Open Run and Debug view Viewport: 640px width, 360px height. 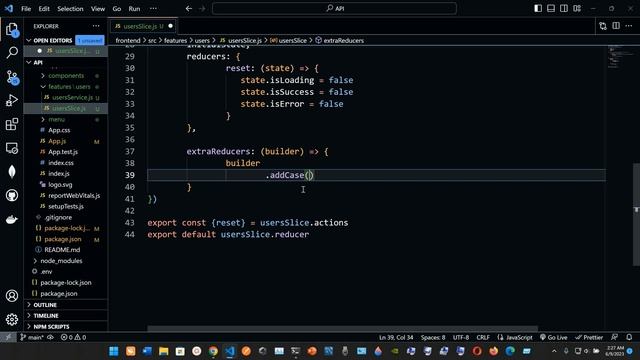pos(12,100)
